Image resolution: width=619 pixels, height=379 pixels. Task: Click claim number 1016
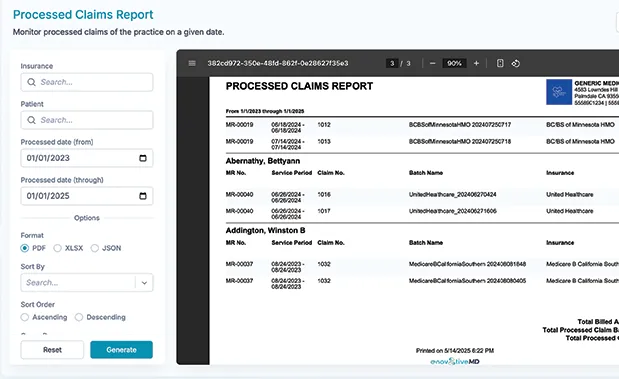point(324,194)
